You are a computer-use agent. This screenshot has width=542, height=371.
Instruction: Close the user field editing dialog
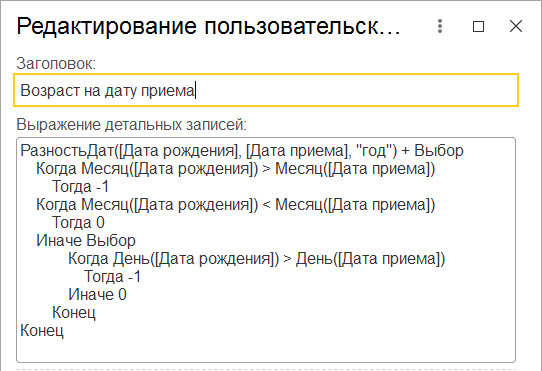pyautogui.click(x=516, y=26)
